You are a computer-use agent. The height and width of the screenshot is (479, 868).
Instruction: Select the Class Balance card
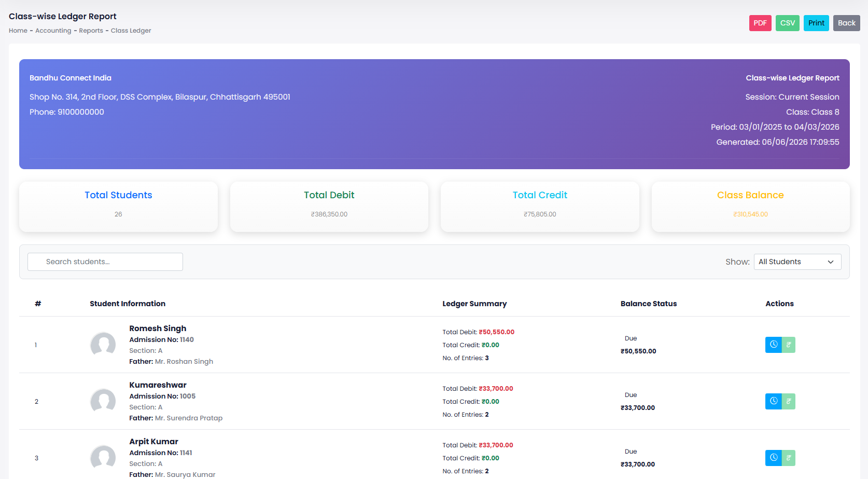[750, 206]
